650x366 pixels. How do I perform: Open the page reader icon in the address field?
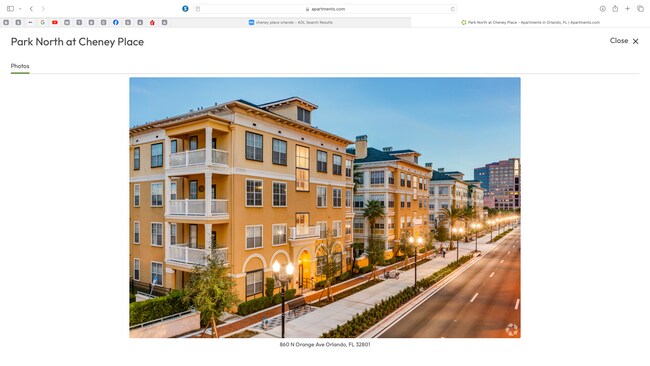pos(198,9)
